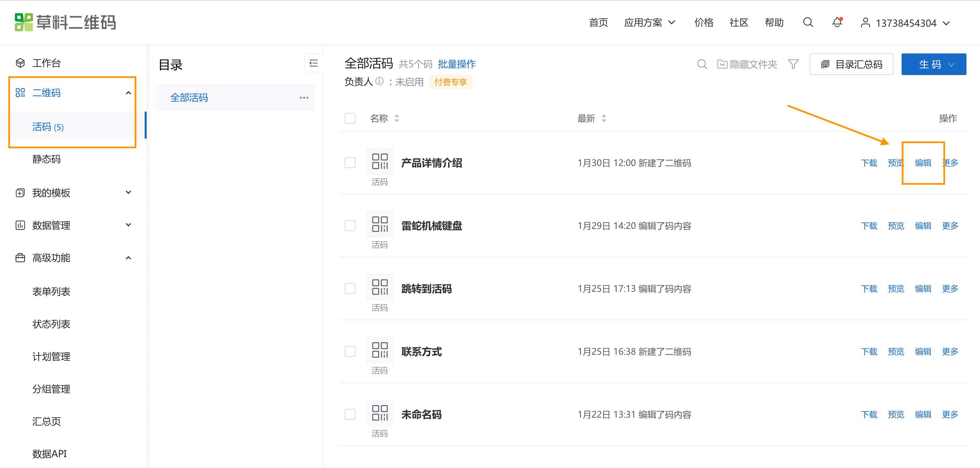Open the 生码 dropdown button
Image resolution: width=980 pixels, height=468 pixels.
(x=933, y=64)
